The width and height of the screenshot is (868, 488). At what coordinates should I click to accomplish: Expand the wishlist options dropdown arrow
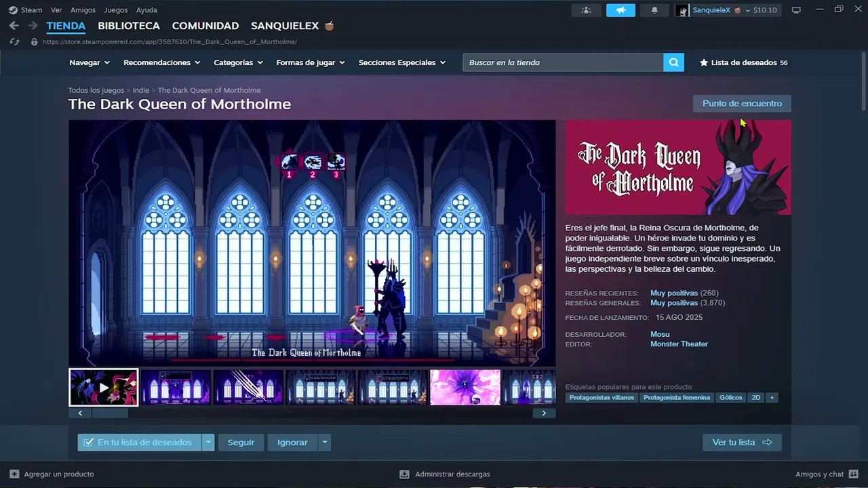[x=209, y=443]
